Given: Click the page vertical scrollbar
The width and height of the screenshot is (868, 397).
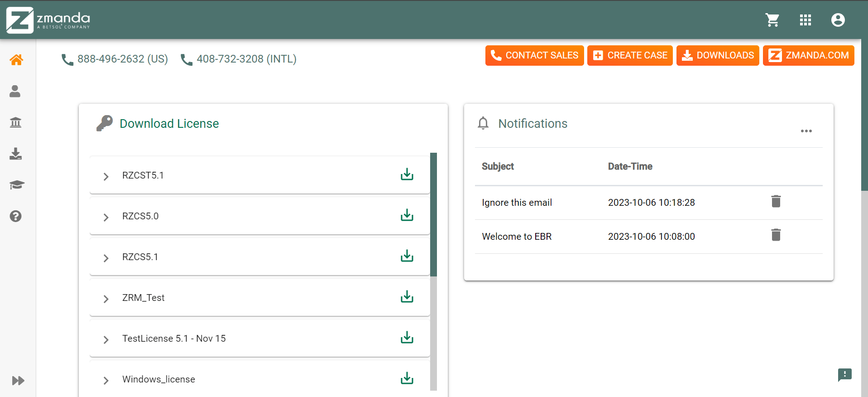Looking at the screenshot, I should pyautogui.click(x=864, y=115).
